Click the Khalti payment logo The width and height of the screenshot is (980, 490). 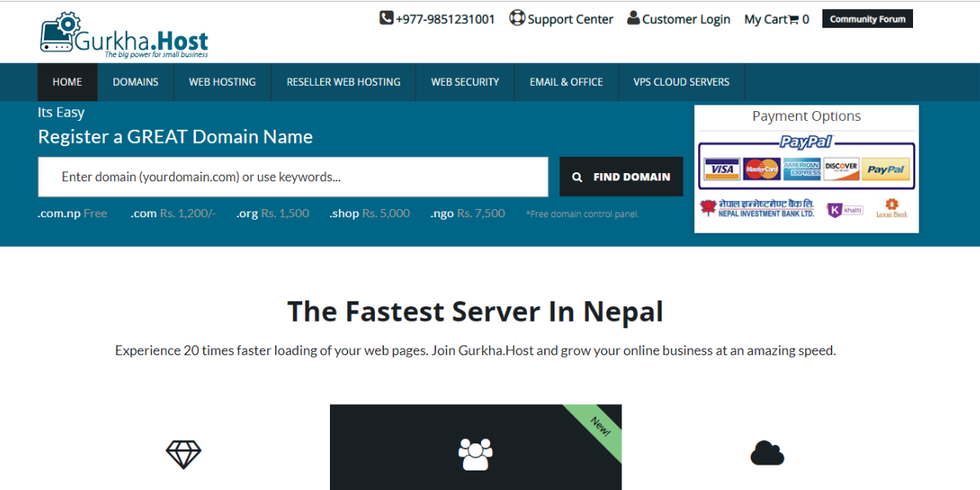pyautogui.click(x=845, y=210)
